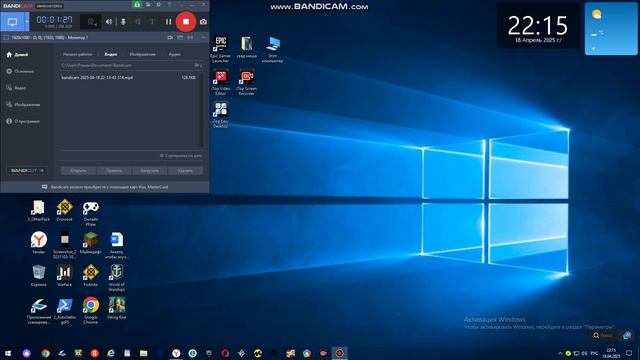Screen dimensions: 640x360
Task: Open the Minecraft desktop shortcut
Action: [x=91, y=243]
